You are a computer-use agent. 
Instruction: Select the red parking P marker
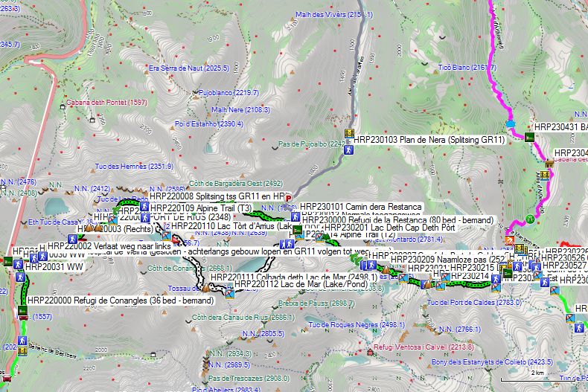(288, 199)
